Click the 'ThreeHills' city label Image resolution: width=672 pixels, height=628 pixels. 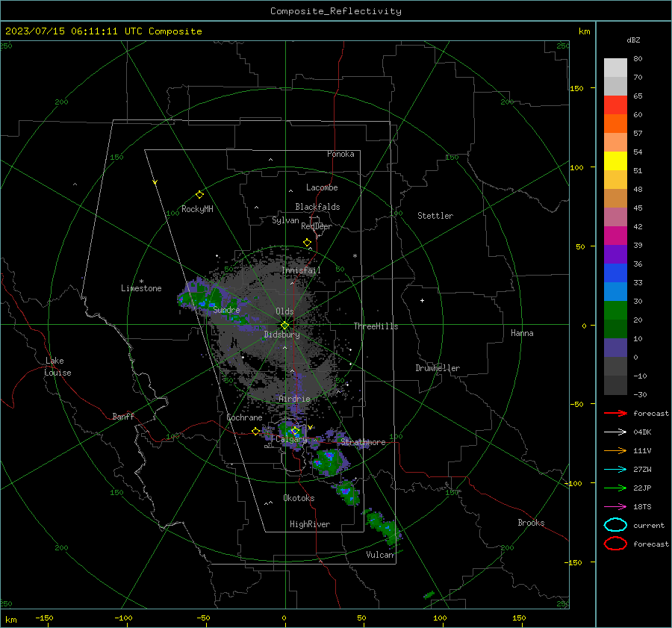(376, 326)
